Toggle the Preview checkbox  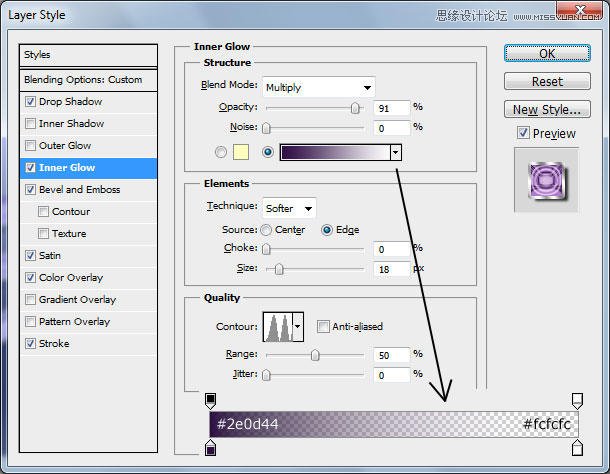[x=523, y=133]
